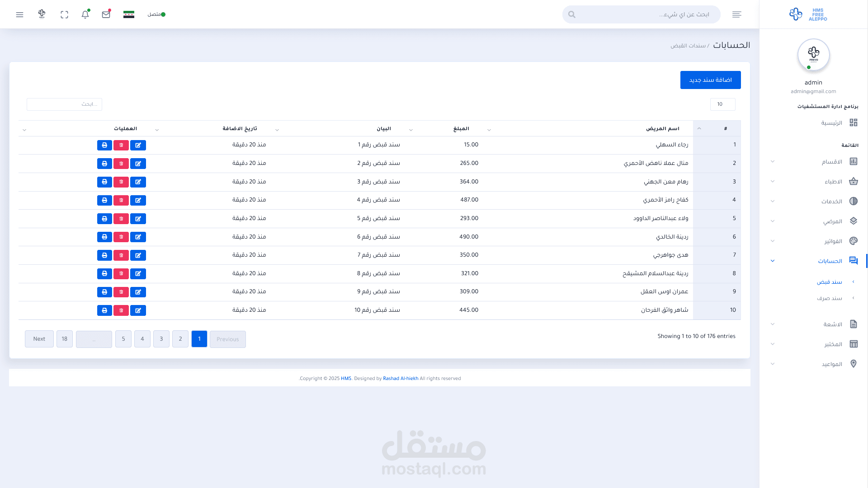Open سند صرف submenu item

point(829,298)
